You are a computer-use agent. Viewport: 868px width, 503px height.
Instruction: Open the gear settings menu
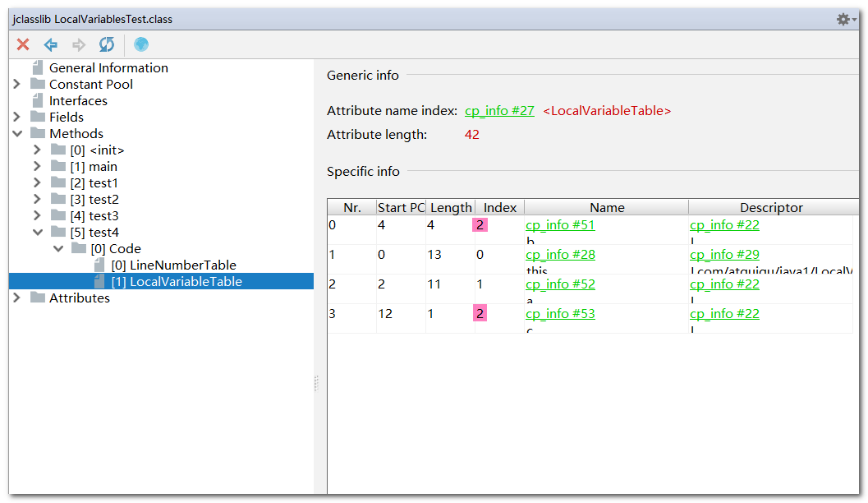pyautogui.click(x=846, y=20)
